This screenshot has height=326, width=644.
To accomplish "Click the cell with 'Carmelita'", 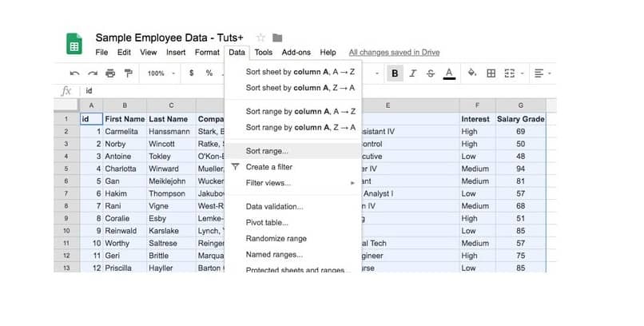I will (125, 131).
